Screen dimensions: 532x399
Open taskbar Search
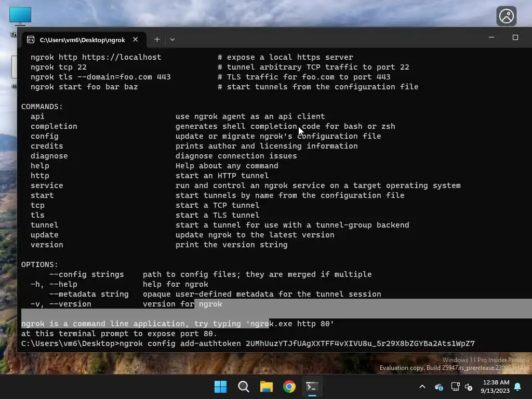click(x=243, y=387)
